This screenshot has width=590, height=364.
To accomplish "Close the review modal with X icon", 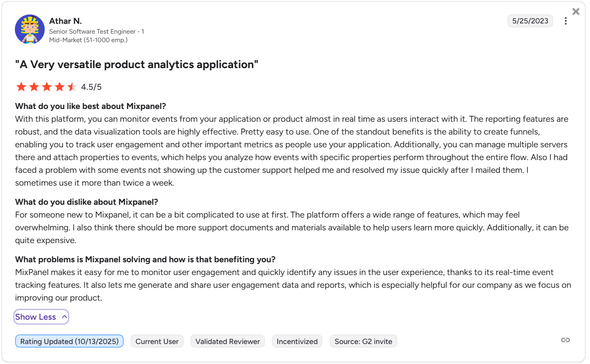I will pyautogui.click(x=576, y=11).
